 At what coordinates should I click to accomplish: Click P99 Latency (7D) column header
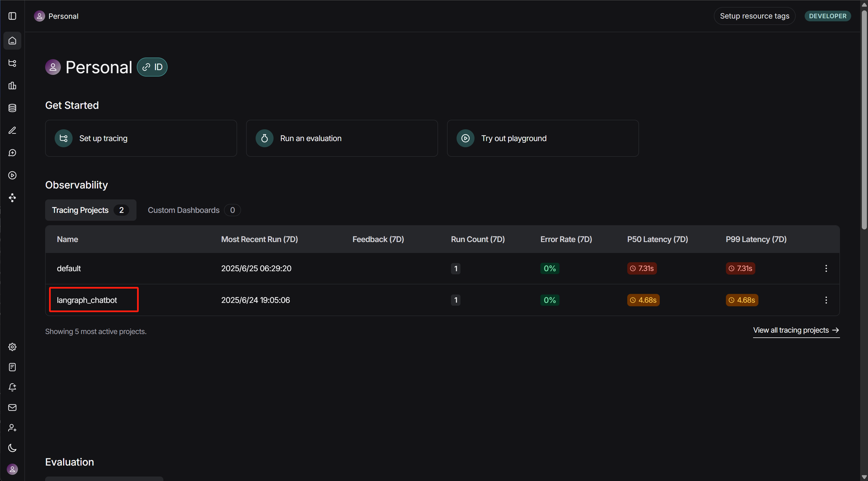(x=756, y=239)
